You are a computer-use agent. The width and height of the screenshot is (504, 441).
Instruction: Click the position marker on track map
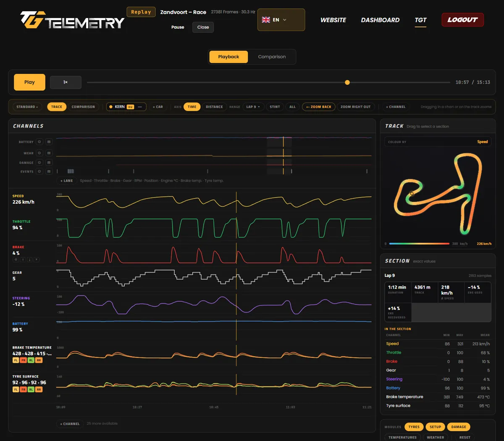coord(412,194)
